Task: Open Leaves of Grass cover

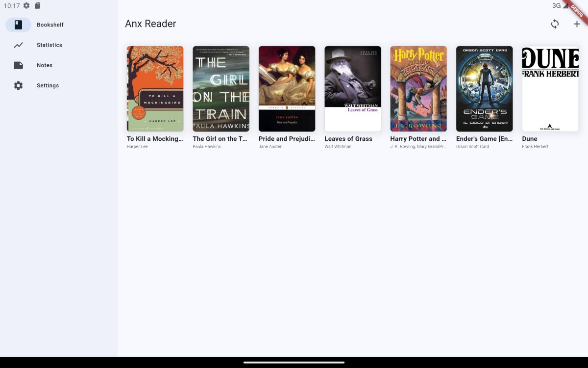Action: [353, 89]
